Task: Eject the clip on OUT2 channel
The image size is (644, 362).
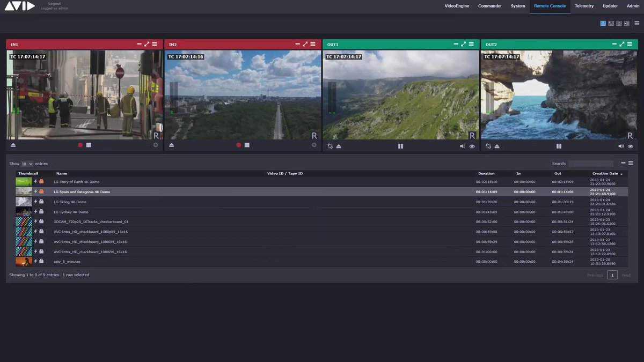Action: point(497,146)
